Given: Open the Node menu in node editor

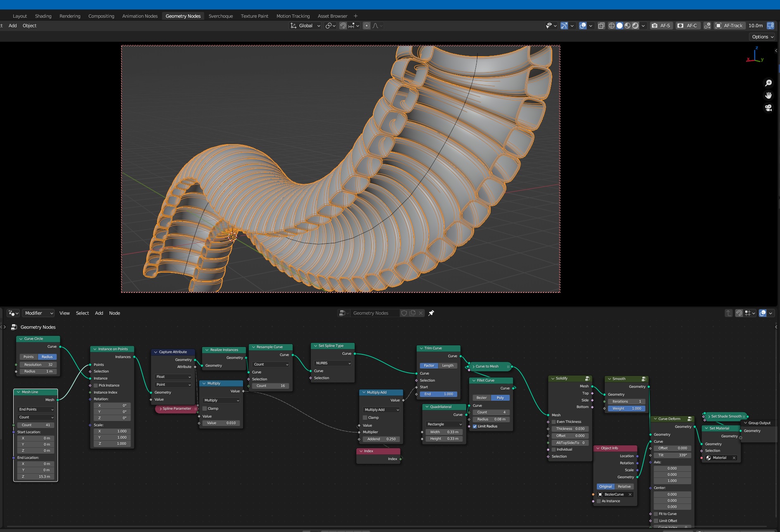Looking at the screenshot, I should 114,313.
